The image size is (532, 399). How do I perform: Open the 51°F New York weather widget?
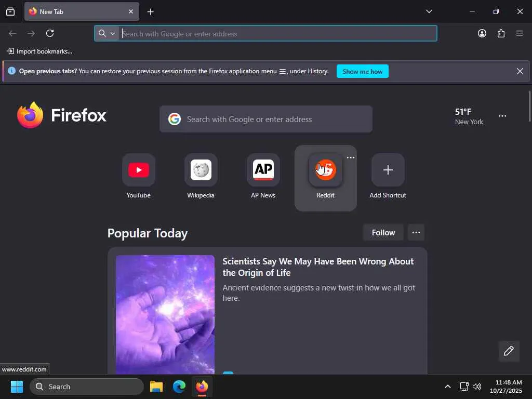click(469, 116)
